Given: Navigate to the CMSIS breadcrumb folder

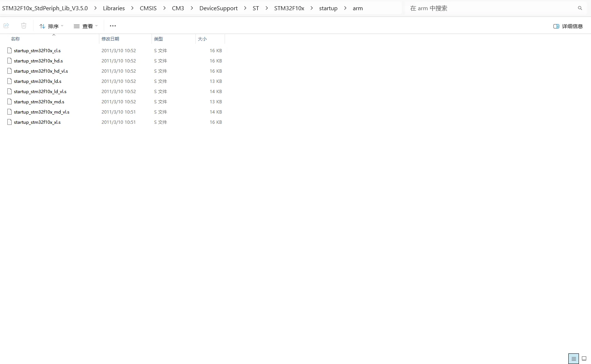Looking at the screenshot, I should 148,8.
